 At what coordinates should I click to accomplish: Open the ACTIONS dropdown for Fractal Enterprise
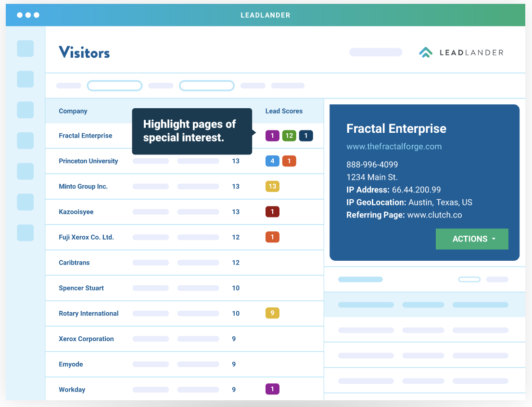pos(472,239)
